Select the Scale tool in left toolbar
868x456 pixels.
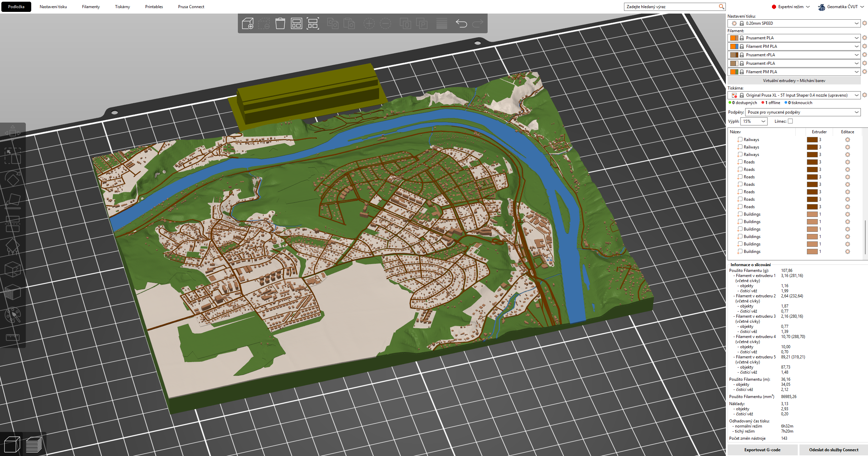pyautogui.click(x=13, y=156)
